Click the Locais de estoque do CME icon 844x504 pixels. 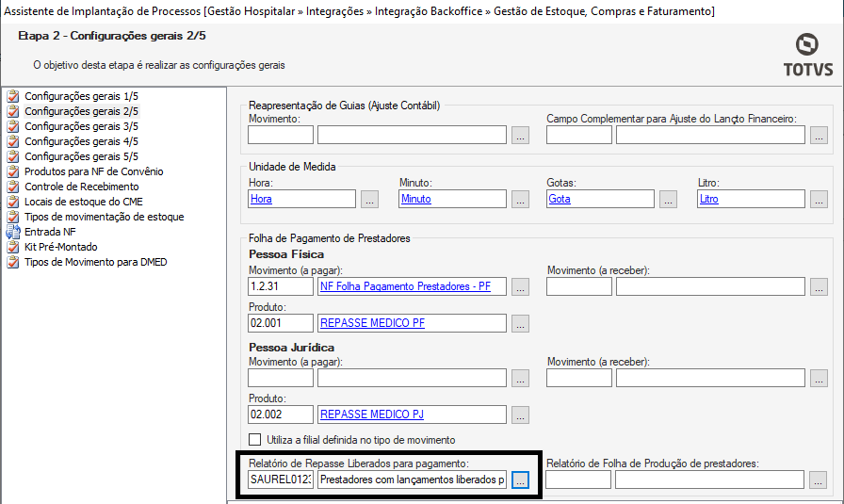point(13,202)
